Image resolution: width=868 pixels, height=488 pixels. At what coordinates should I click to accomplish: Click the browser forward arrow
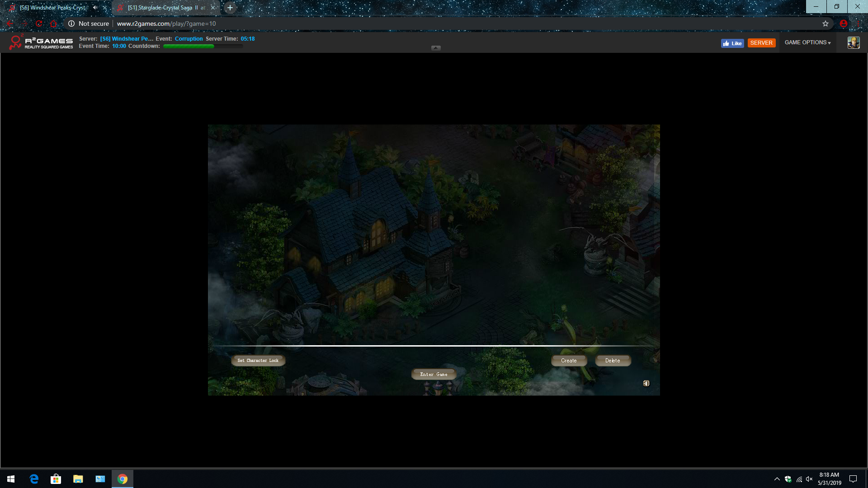[25, 23]
